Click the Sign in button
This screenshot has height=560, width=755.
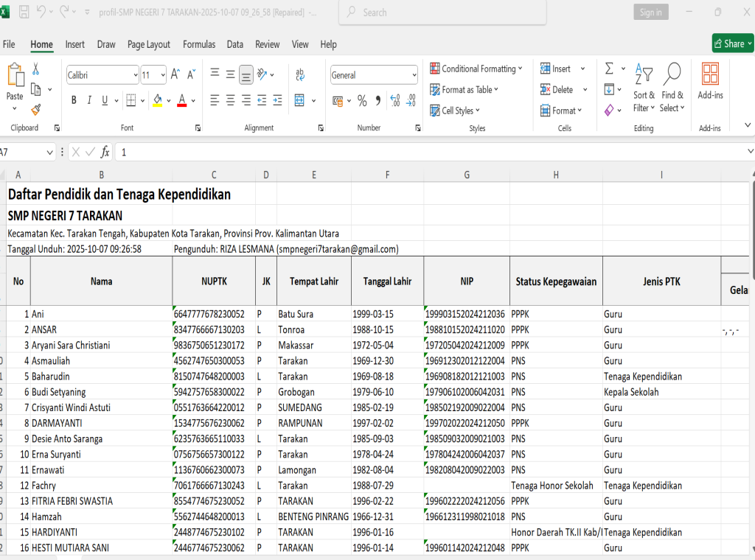point(650,12)
